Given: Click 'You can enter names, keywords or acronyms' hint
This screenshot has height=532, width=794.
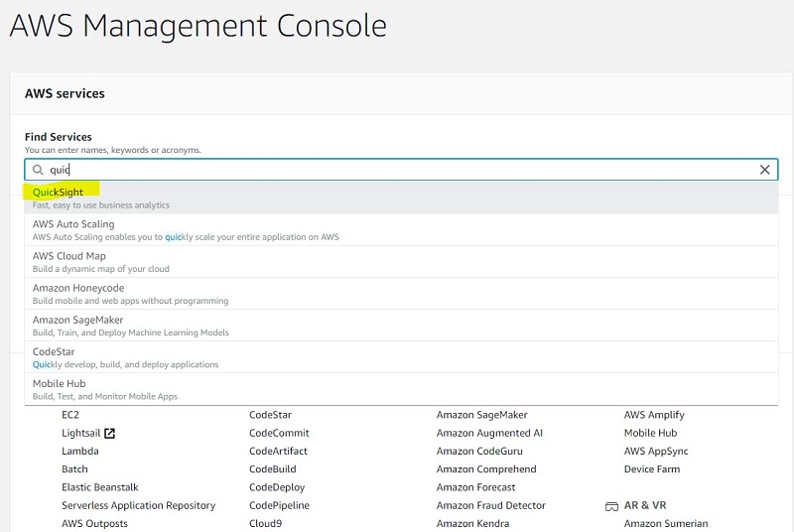Looking at the screenshot, I should 113,150.
